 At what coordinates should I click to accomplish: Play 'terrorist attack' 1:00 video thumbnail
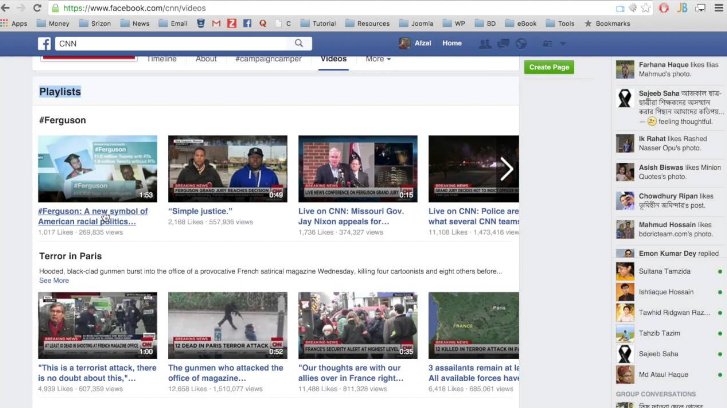pyautogui.click(x=97, y=325)
